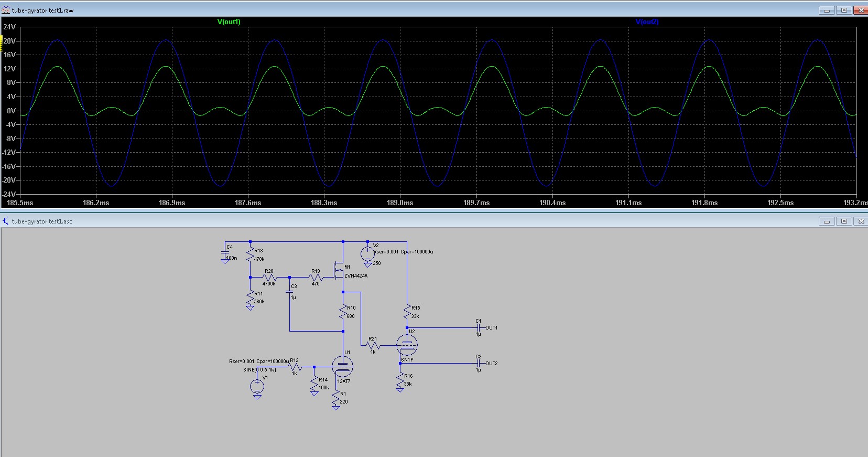
Task: Open the waveform window system menu icon
Action: [6, 10]
